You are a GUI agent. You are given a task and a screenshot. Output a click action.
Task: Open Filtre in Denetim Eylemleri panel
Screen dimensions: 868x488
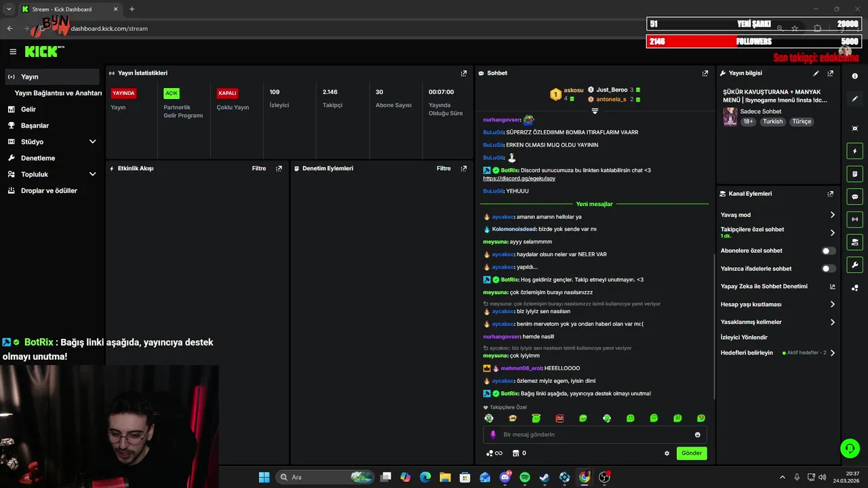pyautogui.click(x=443, y=168)
